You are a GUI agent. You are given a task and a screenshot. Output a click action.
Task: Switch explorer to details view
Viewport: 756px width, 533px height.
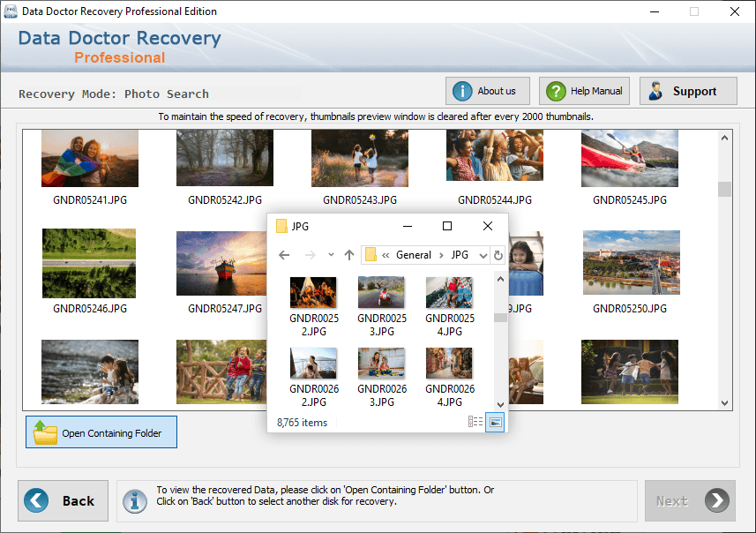[x=475, y=422]
